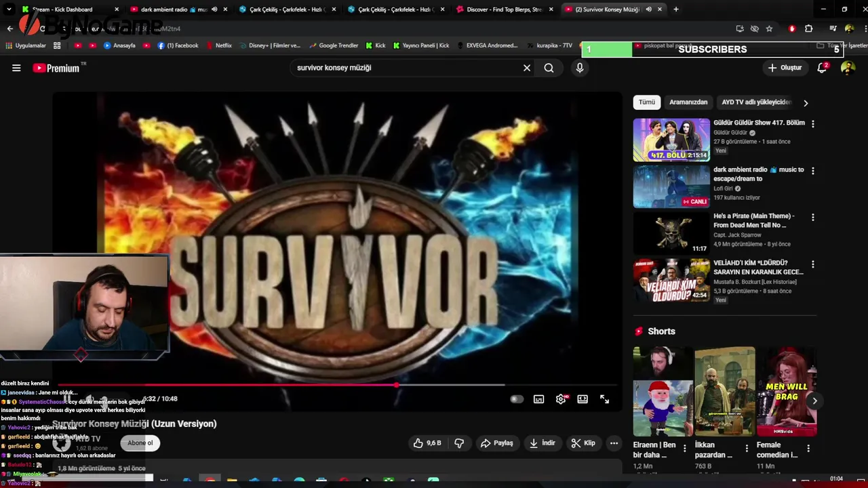868x488 pixels.
Task: Mute the dark ambient radio tab
Action: click(x=214, y=9)
